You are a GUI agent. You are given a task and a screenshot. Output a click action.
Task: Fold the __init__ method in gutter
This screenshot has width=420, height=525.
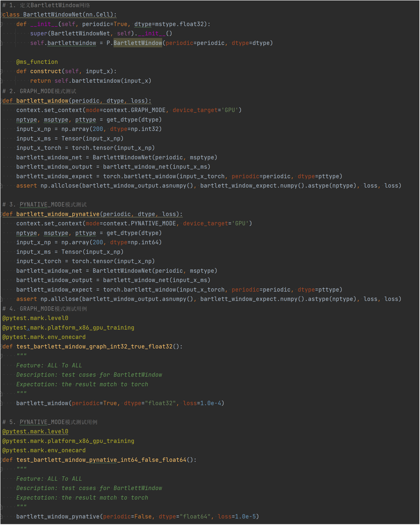coord(2,24)
